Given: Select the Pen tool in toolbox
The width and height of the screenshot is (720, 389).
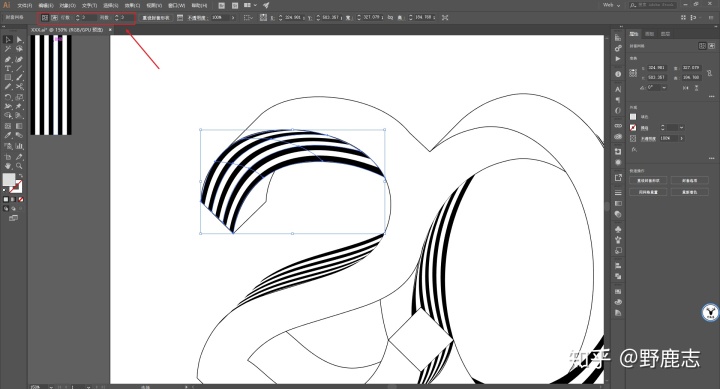Looking at the screenshot, I should [8, 59].
